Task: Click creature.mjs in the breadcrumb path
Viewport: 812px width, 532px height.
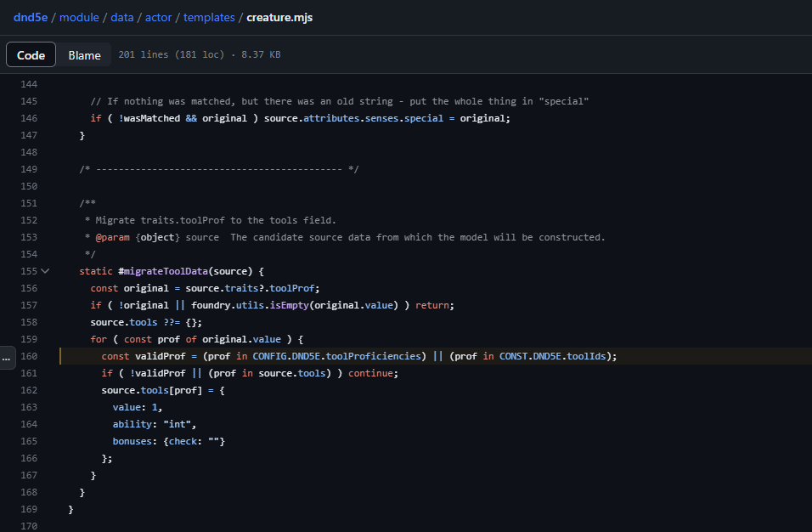Action: coord(278,17)
